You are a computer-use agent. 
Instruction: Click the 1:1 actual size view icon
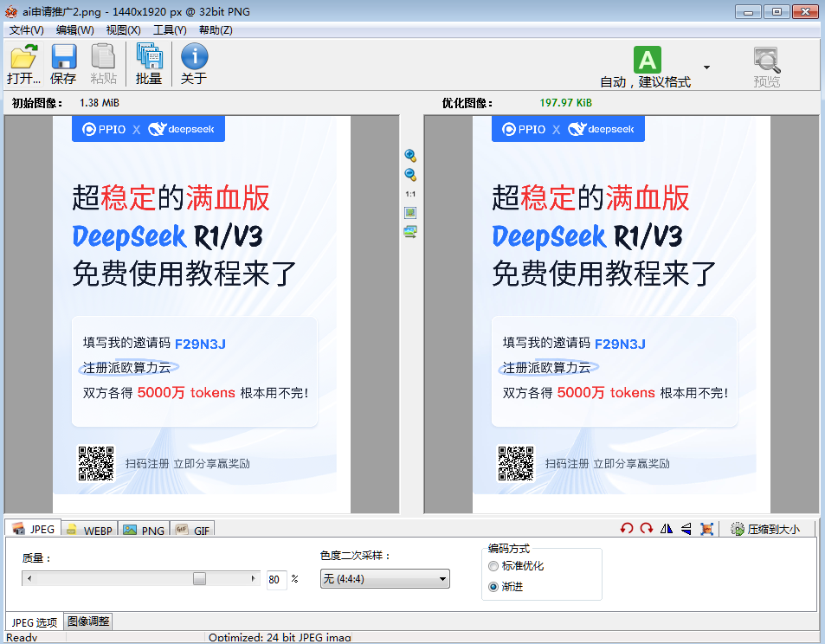(410, 193)
